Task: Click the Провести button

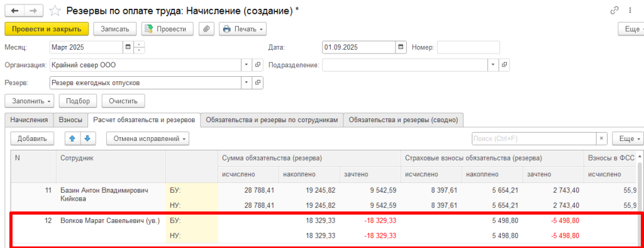Action: 167,29
